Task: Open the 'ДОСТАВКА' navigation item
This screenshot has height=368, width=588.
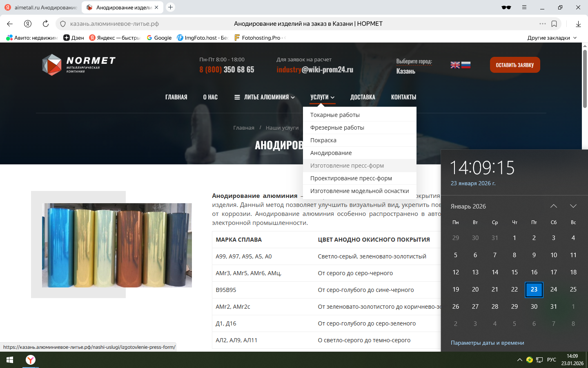Action: pyautogui.click(x=363, y=97)
